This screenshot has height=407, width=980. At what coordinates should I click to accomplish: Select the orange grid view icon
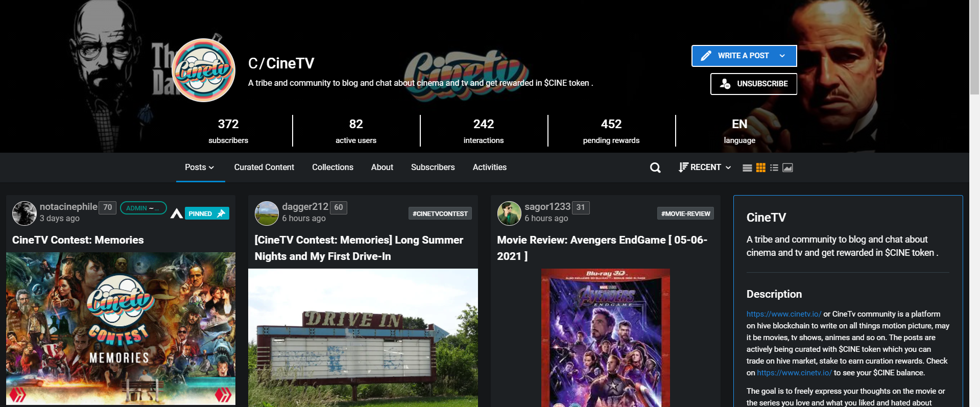[761, 167]
